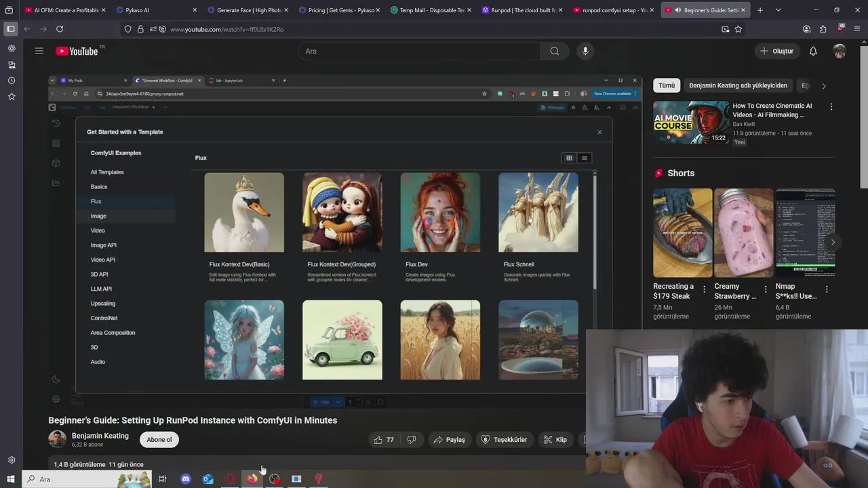Open the list all tabs dropdown arrow
Screen dimensions: 868x488
[x=778, y=10]
